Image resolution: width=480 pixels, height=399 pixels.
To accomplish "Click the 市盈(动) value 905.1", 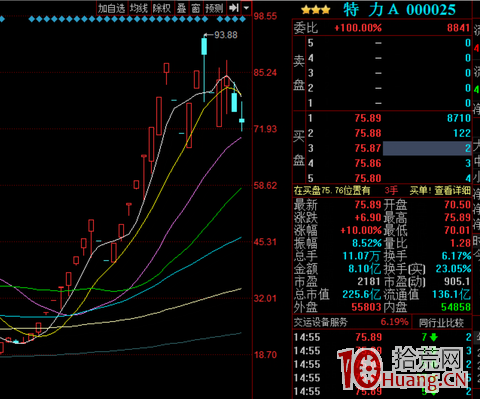I will [457, 282].
